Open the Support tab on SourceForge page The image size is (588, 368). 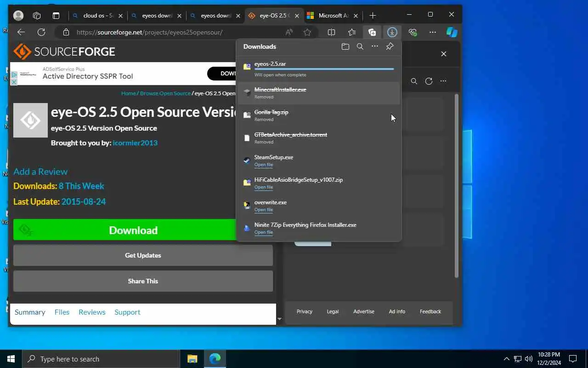point(127,312)
